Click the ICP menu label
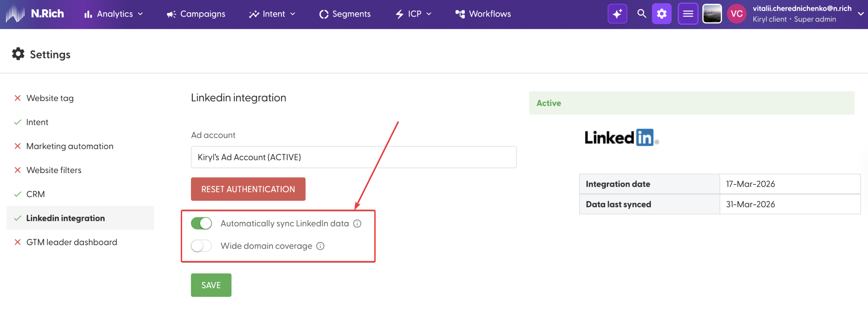Screen dimensions: 868x312 point(415,14)
